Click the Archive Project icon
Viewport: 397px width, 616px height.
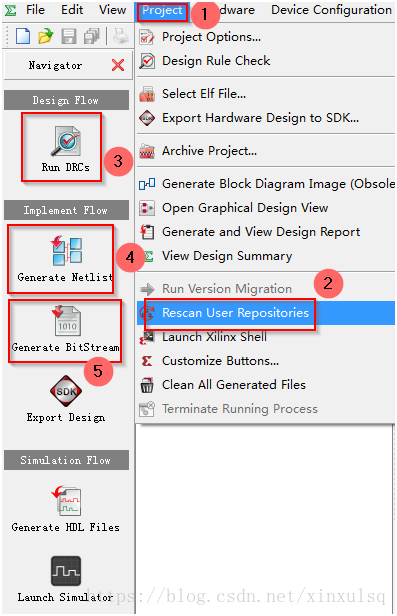tap(147, 151)
